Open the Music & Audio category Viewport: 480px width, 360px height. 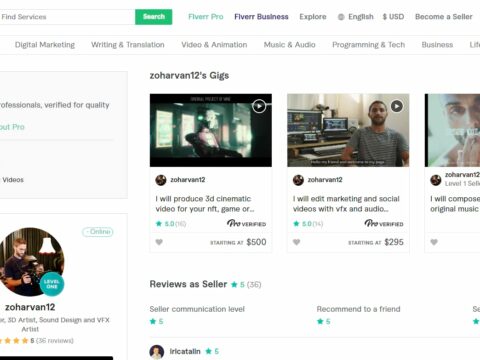click(289, 45)
